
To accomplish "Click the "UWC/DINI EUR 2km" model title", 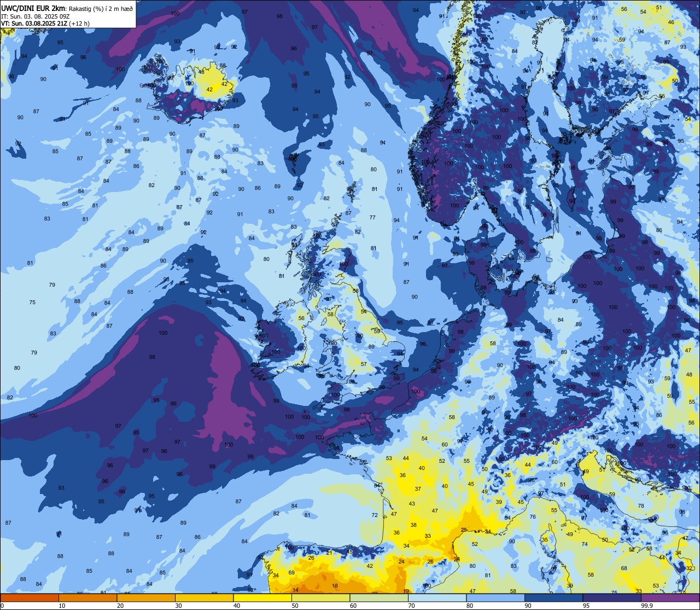I will [33, 8].
